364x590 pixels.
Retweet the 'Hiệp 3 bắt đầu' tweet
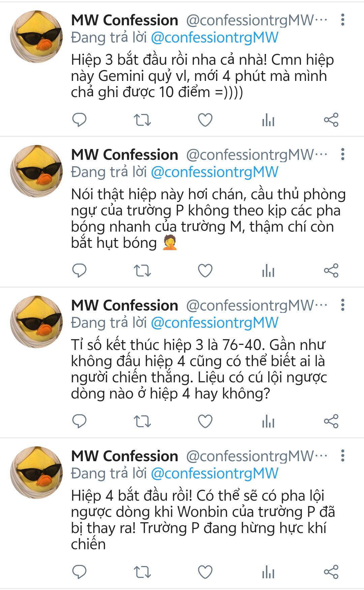pos(142,120)
